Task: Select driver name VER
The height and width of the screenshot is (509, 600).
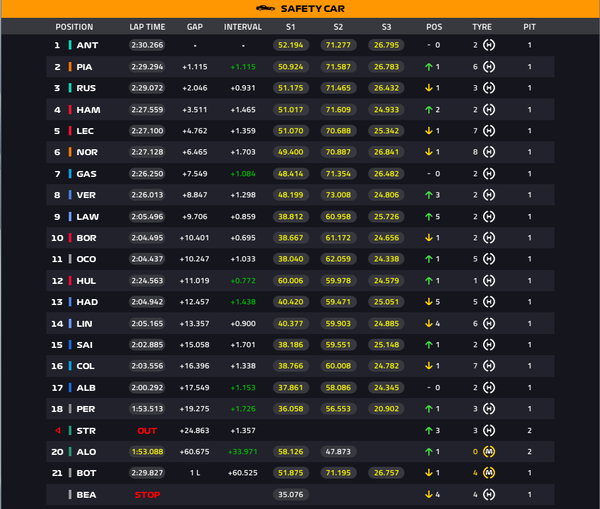Action: [86, 195]
